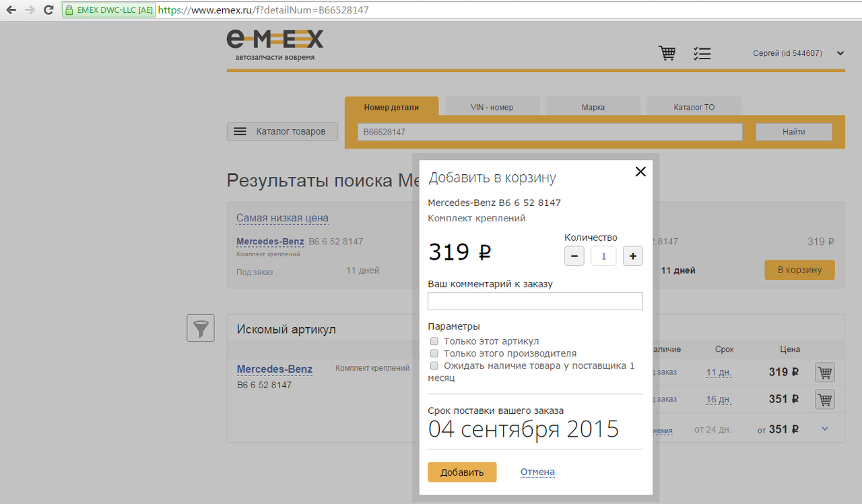
Task: Close the add to cart dialog
Action: click(640, 172)
